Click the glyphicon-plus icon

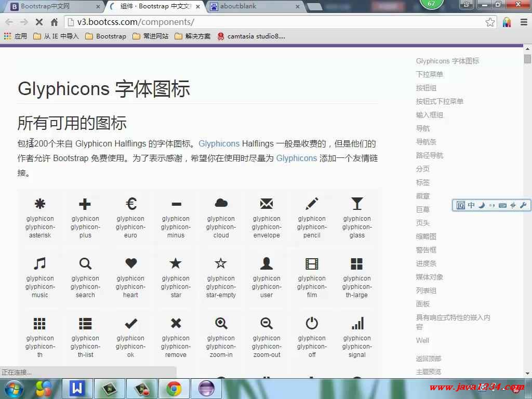[x=85, y=204]
